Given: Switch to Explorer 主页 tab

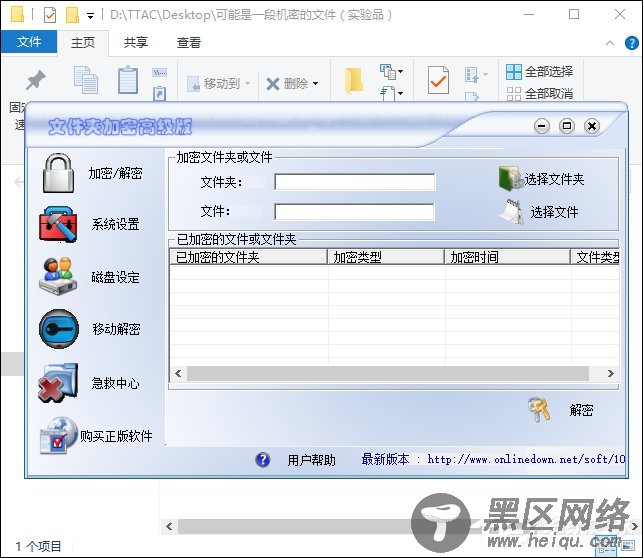Looking at the screenshot, I should [83, 42].
